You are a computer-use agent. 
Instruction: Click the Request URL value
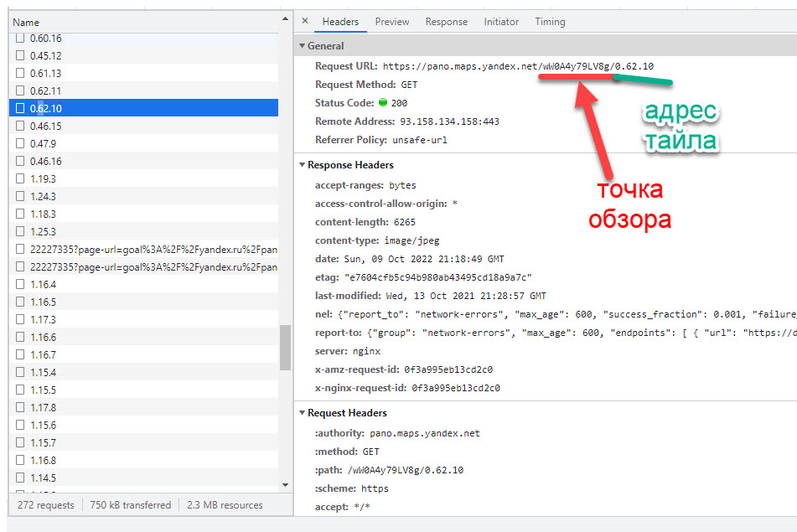coord(518,66)
